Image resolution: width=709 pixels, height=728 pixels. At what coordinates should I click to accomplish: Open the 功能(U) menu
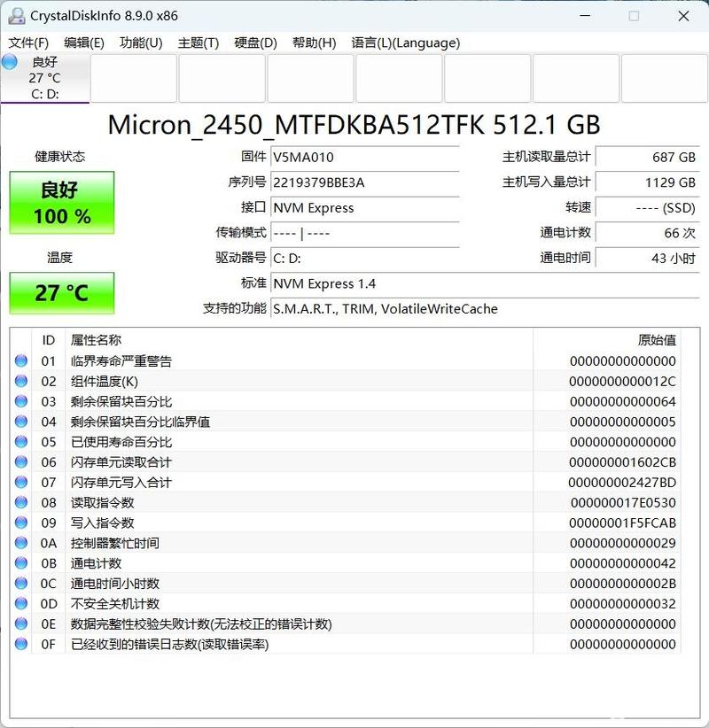tap(141, 43)
